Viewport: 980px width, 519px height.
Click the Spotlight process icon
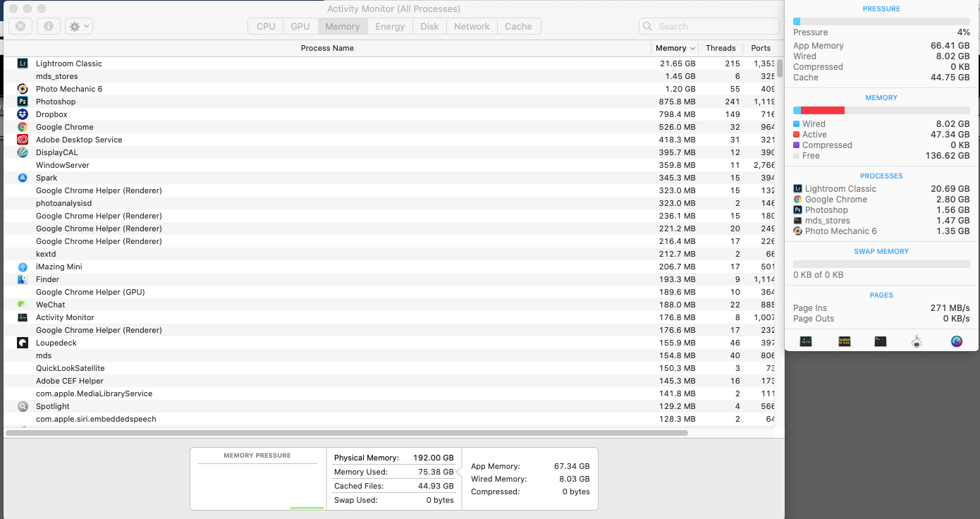click(23, 406)
